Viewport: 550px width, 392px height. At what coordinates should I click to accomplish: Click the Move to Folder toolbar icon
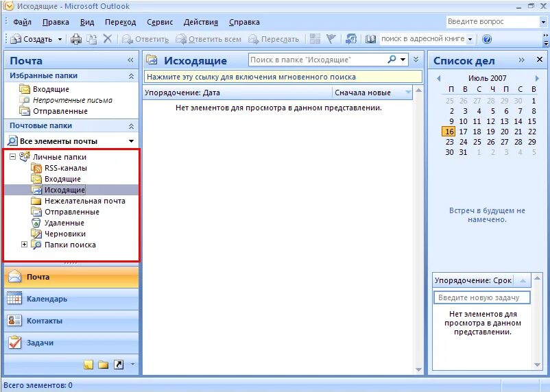pos(91,39)
